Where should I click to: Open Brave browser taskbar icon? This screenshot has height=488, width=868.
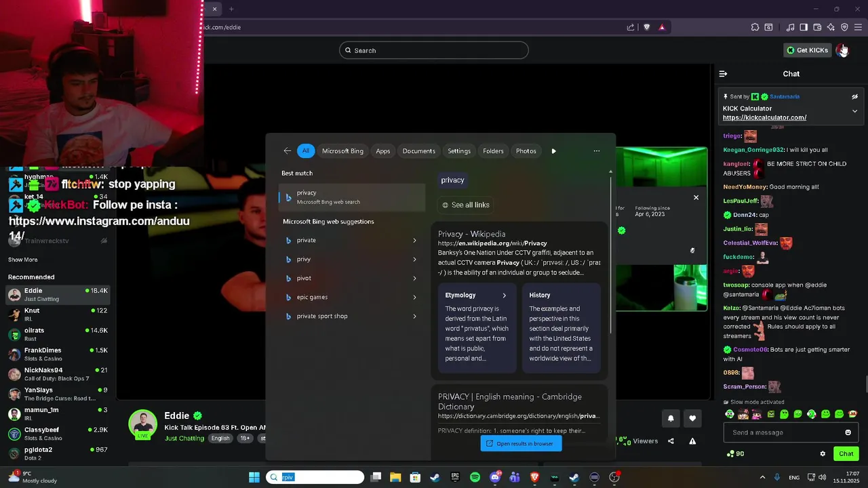(x=534, y=477)
